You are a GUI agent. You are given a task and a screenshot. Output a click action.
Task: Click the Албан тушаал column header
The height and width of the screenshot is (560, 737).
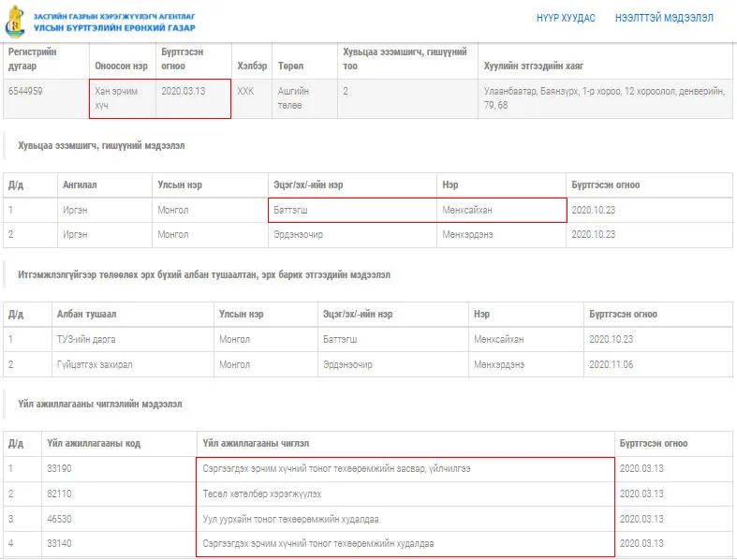point(86,314)
